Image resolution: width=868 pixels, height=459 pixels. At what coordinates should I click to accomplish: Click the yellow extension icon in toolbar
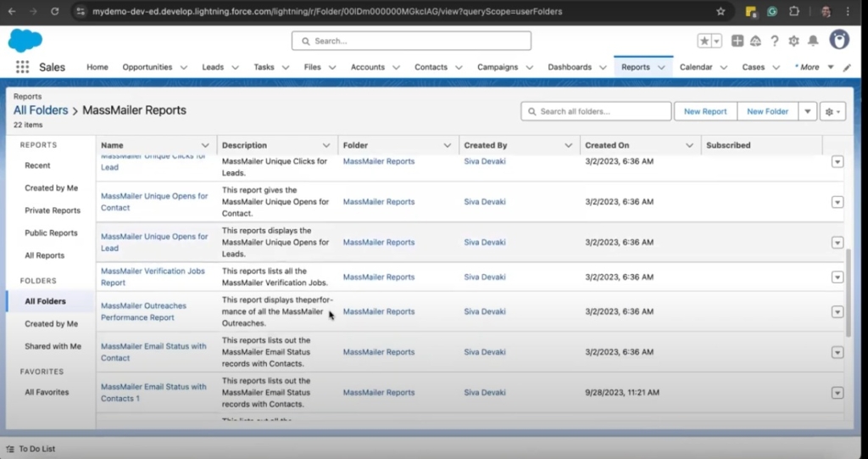(x=751, y=11)
